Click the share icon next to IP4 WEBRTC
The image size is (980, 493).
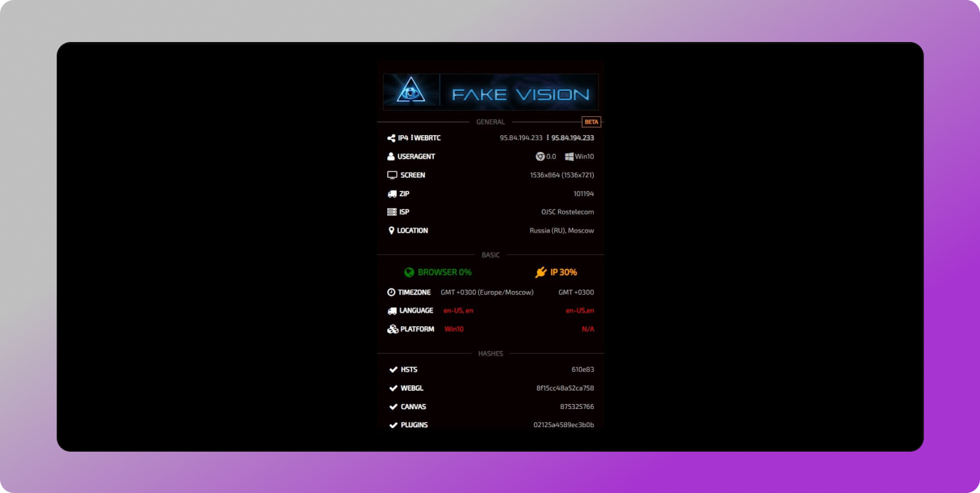pos(391,137)
